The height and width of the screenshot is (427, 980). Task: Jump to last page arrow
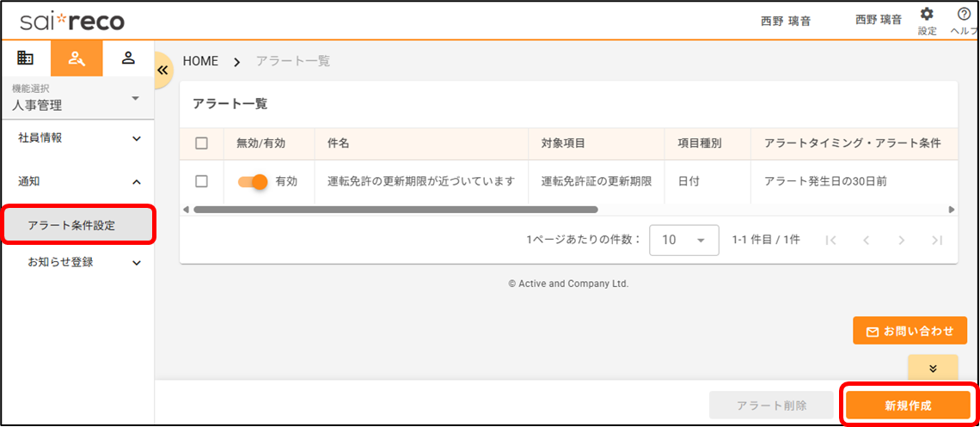[x=936, y=241]
